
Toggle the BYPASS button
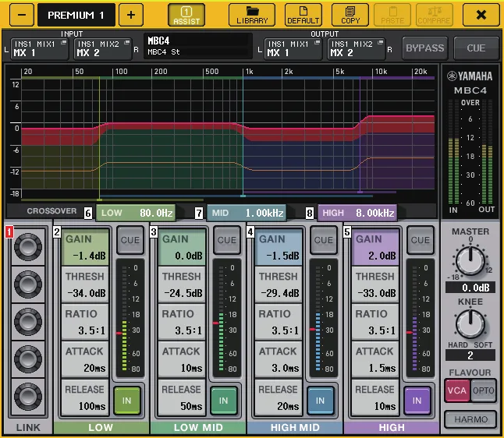(424, 48)
